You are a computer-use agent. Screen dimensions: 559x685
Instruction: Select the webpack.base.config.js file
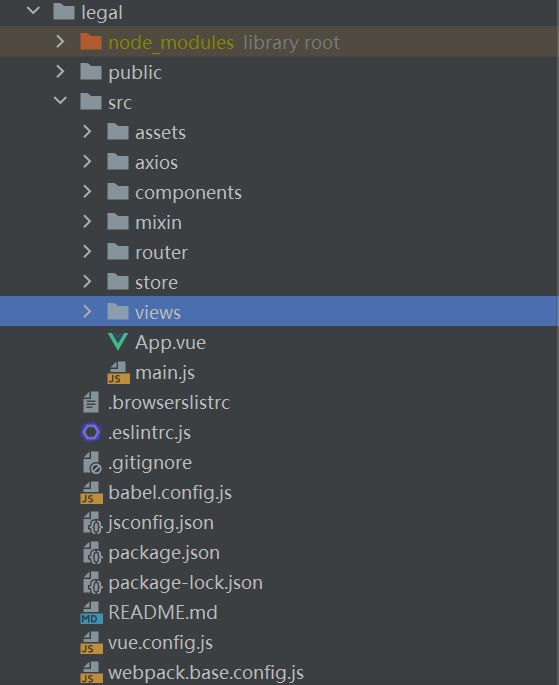[280, 672]
